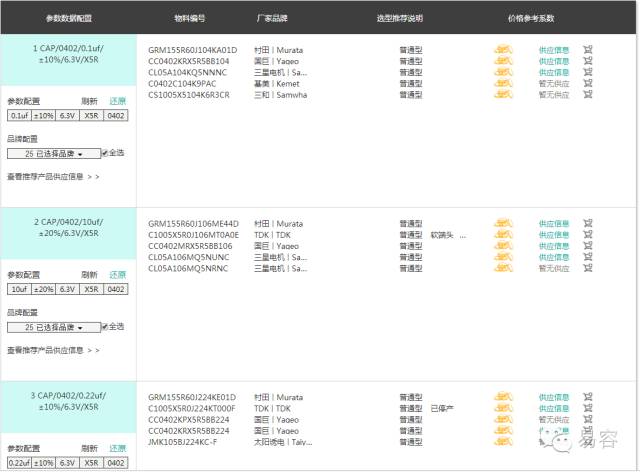Click price coin icon for CL05A104KQ5NNNC
Viewport: 640px width, 472px height.
tap(503, 72)
